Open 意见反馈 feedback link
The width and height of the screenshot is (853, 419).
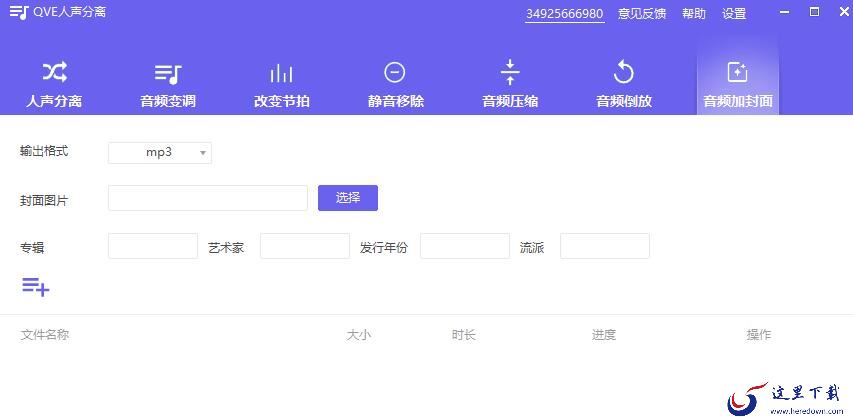click(642, 14)
